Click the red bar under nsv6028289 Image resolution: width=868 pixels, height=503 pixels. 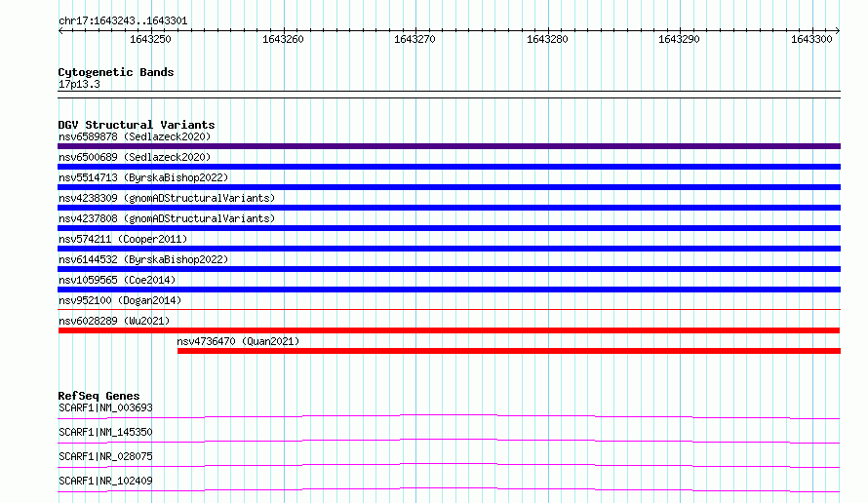point(449,330)
